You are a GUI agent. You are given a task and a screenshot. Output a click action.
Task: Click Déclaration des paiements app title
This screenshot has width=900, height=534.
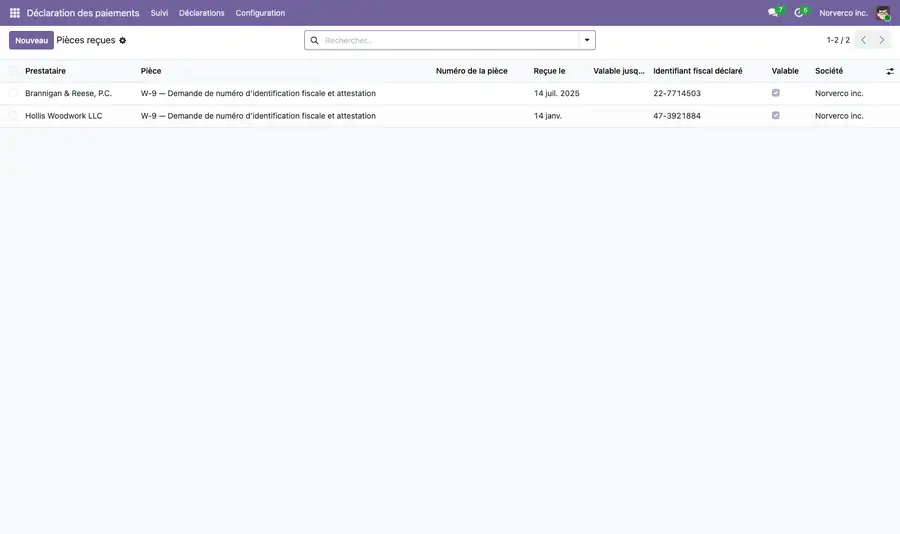tap(83, 13)
